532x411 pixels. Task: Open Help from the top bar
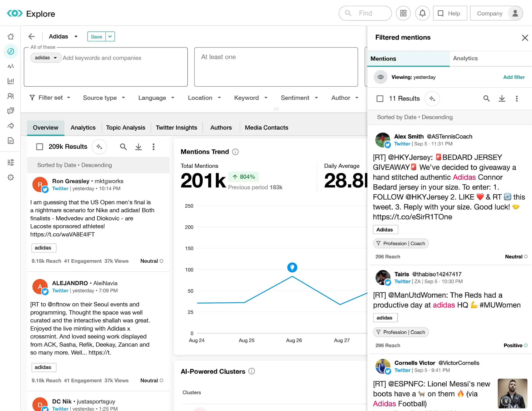pos(450,13)
